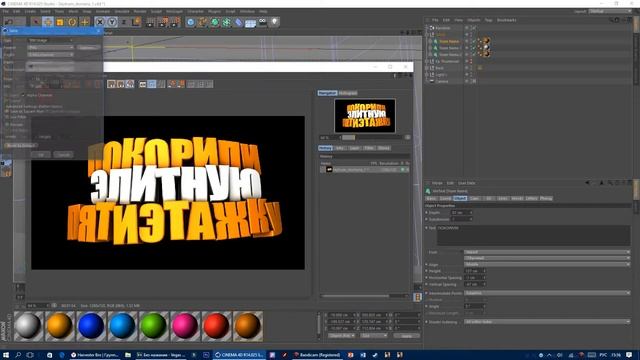Image resolution: width=640 pixels, height=360 pixels.
Task: Open Edit Render Settings icon
Action: [x=175, y=22]
